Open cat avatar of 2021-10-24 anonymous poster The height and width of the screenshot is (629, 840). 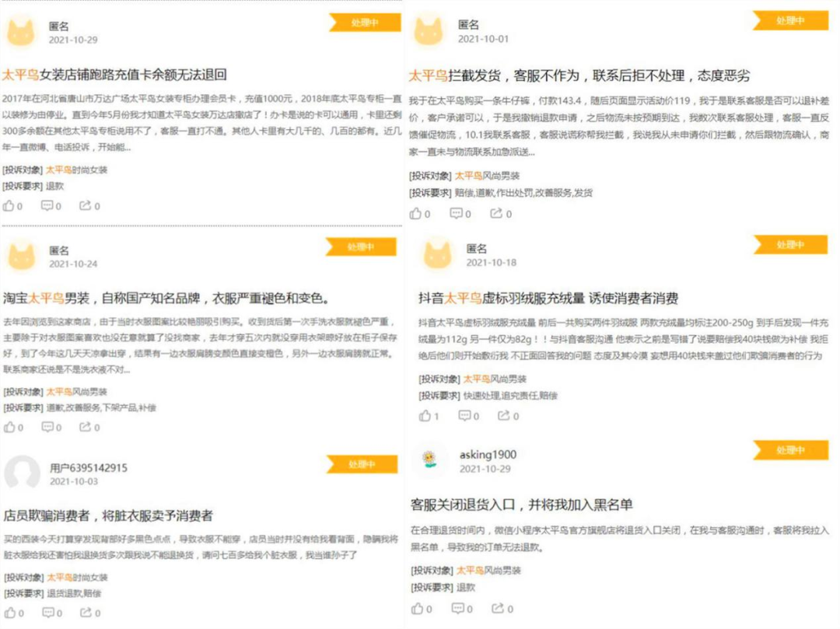pos(22,256)
